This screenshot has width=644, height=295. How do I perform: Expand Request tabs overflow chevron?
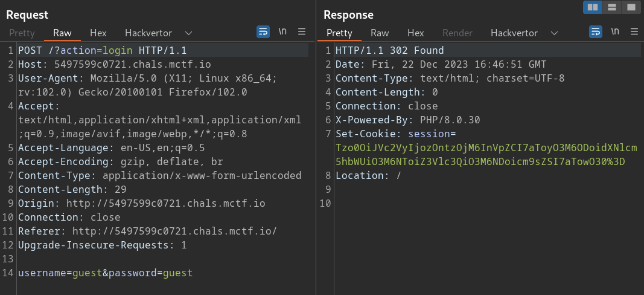click(188, 33)
